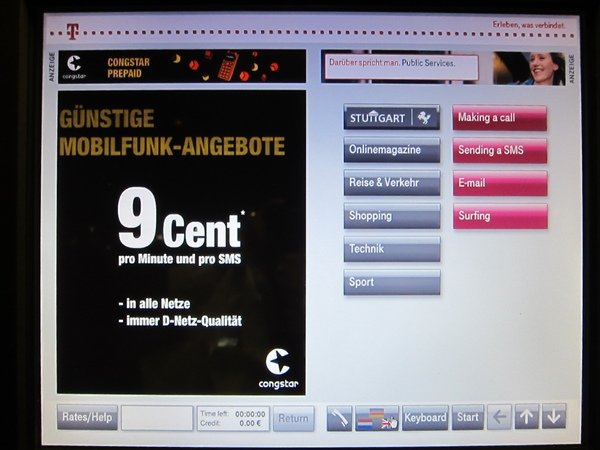Open Onlinemagazine section
This screenshot has width=600, height=450.
point(392,150)
